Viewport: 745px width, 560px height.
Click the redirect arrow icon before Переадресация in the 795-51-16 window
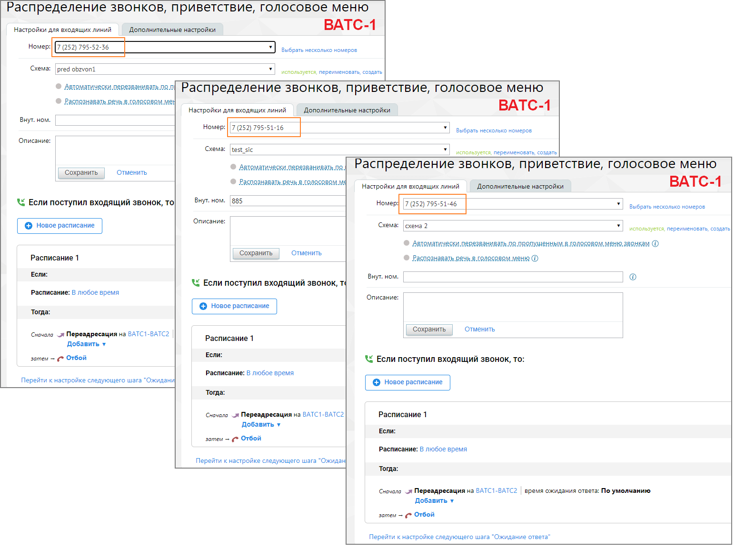point(235,415)
